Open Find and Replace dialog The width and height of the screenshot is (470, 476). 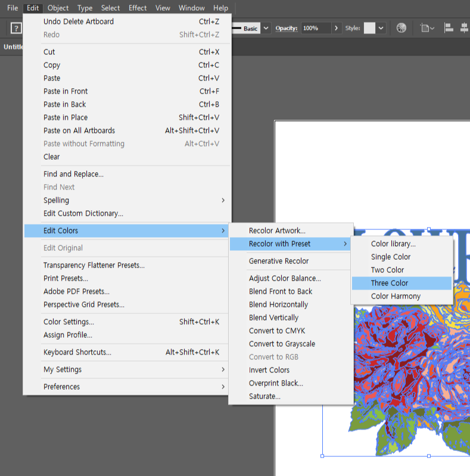pyautogui.click(x=126, y=174)
